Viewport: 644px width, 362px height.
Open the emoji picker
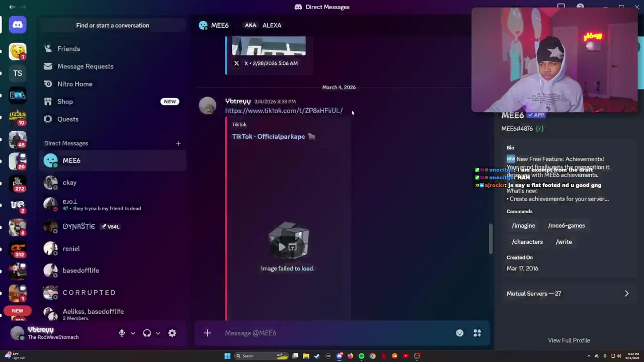point(460,333)
